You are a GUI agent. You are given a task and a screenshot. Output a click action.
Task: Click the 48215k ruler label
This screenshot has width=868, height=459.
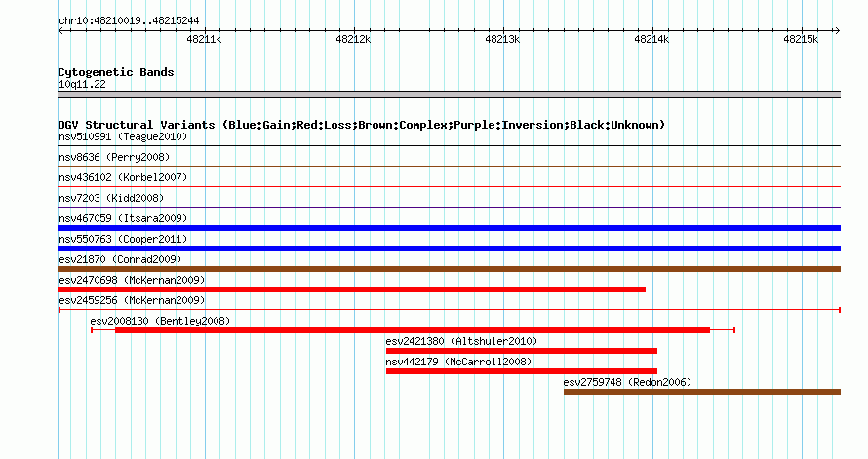pos(801,39)
